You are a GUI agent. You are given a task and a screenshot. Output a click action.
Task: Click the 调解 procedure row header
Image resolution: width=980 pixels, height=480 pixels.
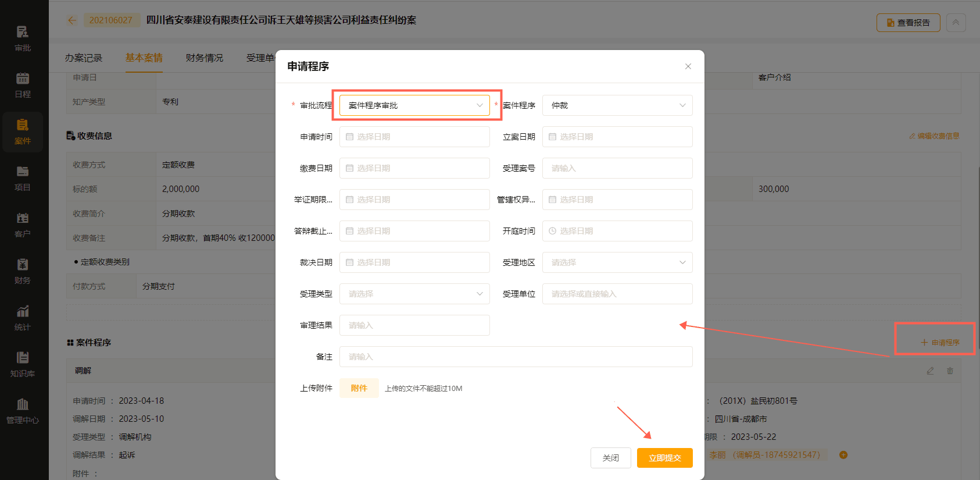click(83, 371)
